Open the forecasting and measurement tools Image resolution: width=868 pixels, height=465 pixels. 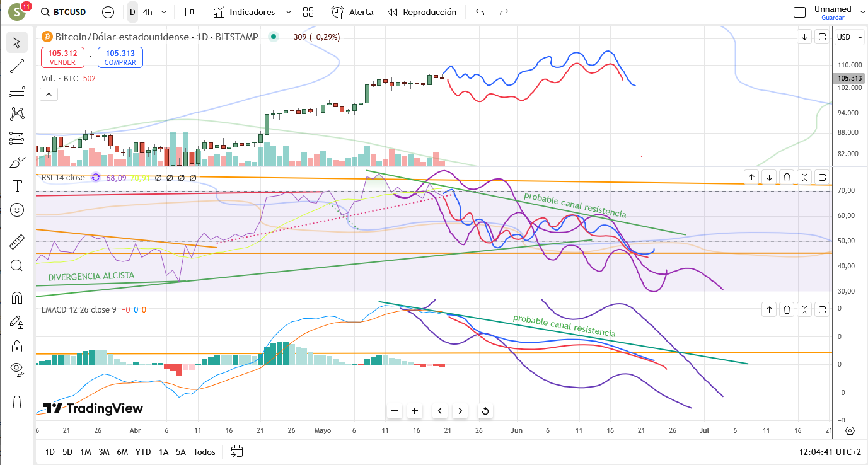click(17, 138)
